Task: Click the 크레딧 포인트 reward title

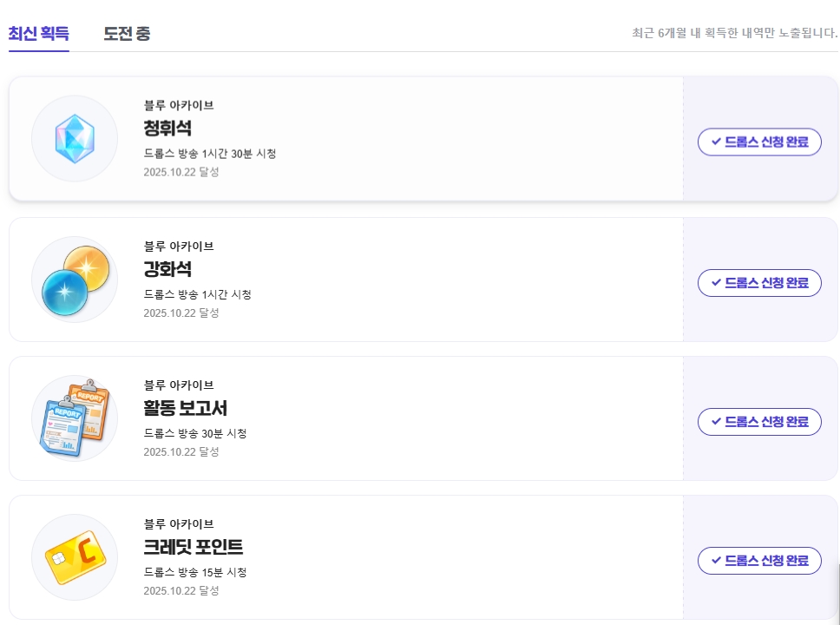Action: pos(194,547)
